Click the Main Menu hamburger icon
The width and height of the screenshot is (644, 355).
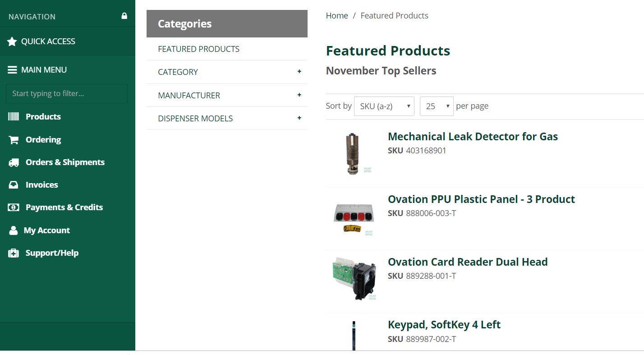[13, 70]
